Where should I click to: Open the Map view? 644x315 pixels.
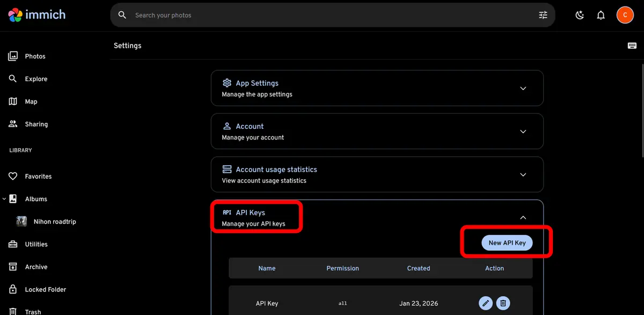(x=31, y=101)
